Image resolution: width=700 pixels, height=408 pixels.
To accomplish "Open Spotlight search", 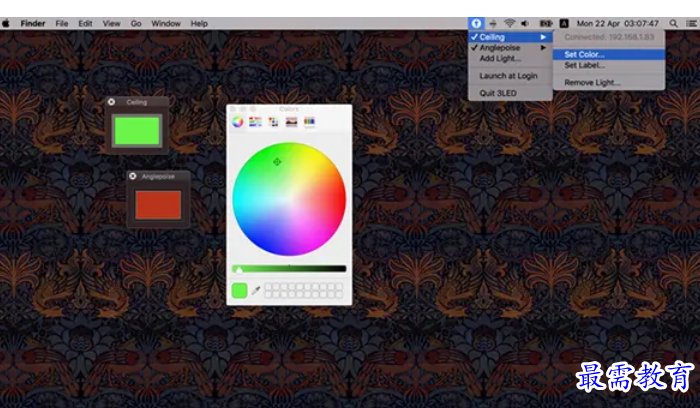I will (673, 23).
